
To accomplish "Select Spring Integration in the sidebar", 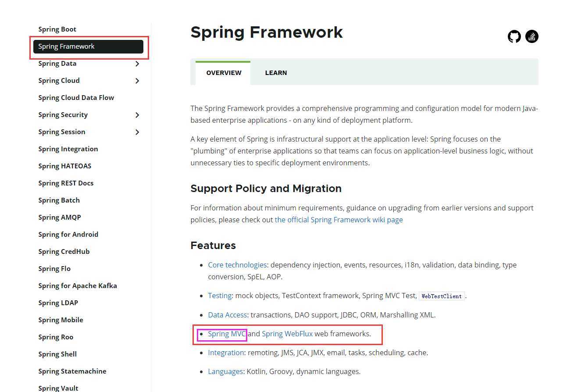I will pos(68,149).
